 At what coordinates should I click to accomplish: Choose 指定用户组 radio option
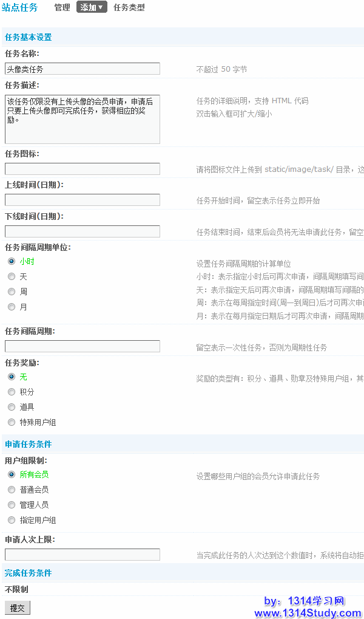(12, 520)
